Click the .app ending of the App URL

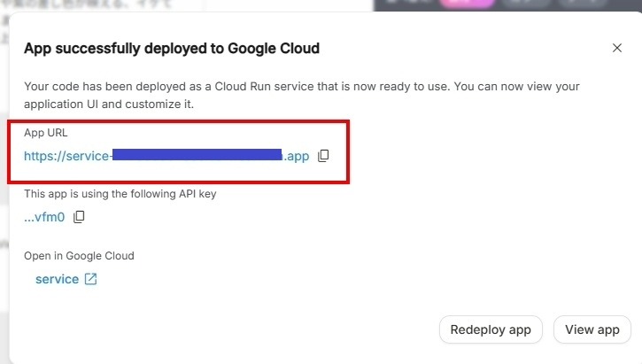pyautogui.click(x=297, y=156)
